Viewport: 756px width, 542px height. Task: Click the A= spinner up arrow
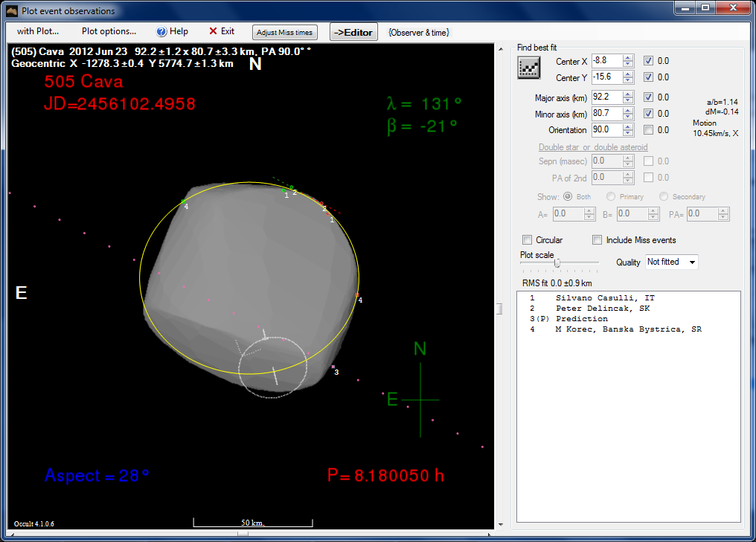click(589, 211)
